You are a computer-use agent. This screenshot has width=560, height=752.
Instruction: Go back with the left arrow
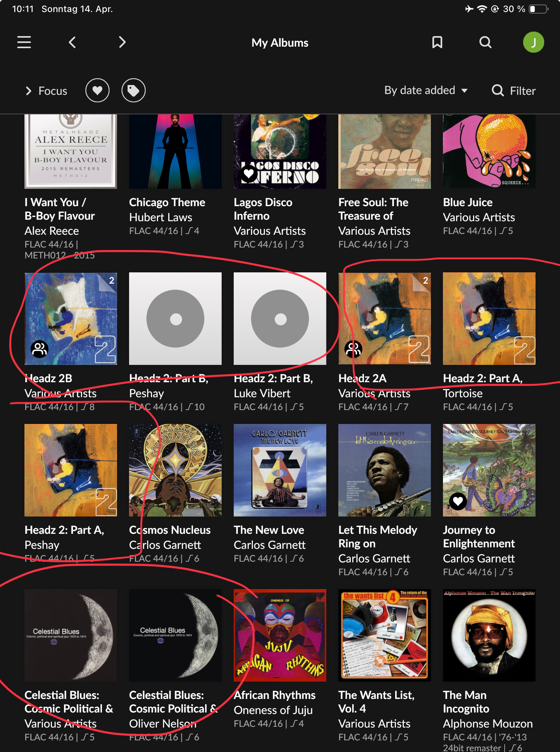click(x=73, y=42)
